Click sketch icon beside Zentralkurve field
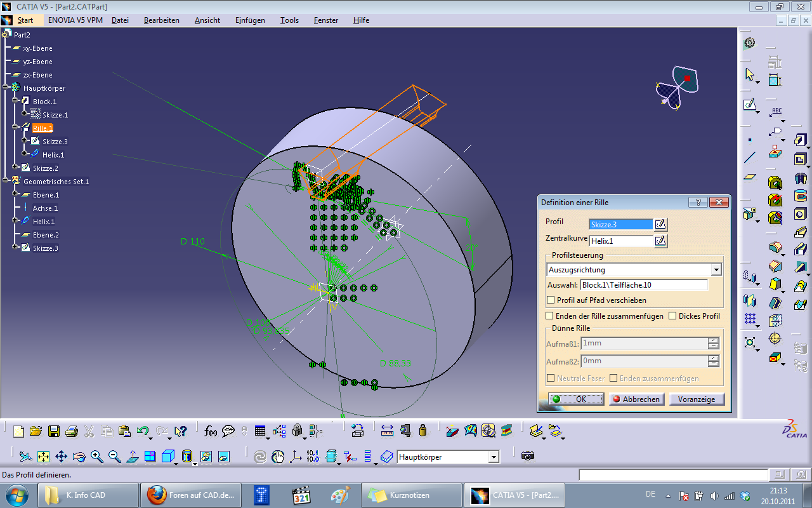This screenshot has width=812, height=508. pos(660,241)
